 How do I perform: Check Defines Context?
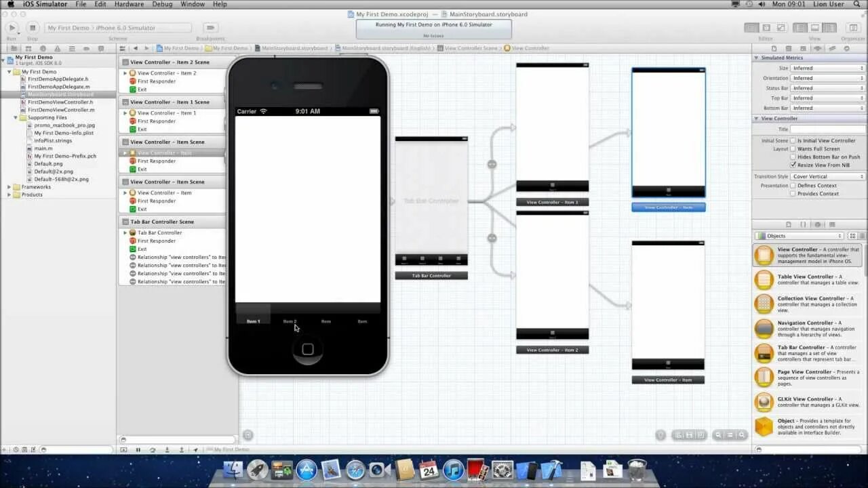[793, 185]
